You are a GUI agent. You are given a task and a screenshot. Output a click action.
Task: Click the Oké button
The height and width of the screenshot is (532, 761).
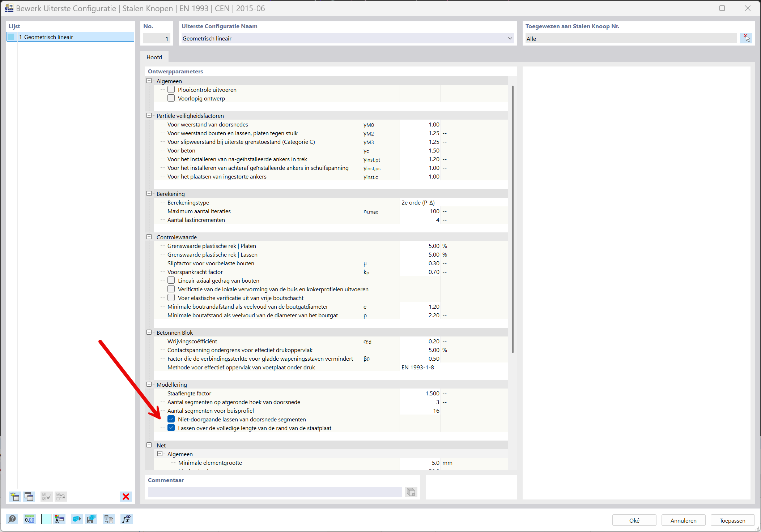634,520
